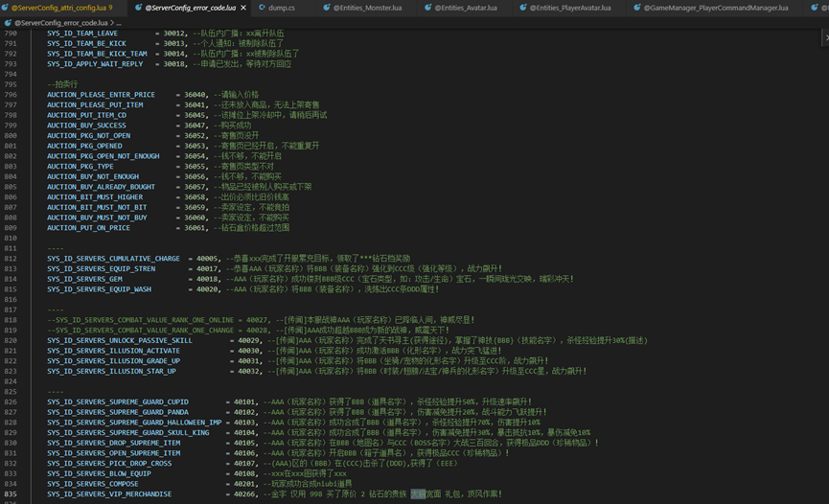This screenshot has width=829, height=504.
Task: Select the @Entities_Monster.lua tab
Action: click(x=368, y=8)
